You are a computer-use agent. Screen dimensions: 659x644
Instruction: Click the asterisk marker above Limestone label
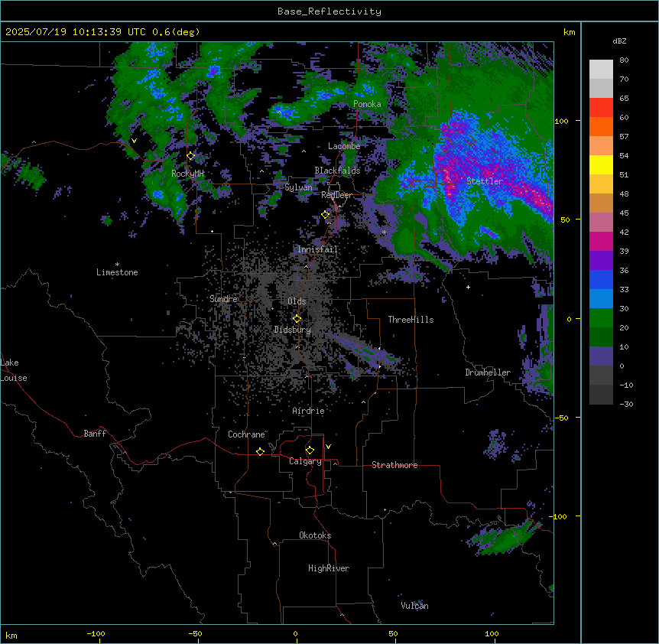pos(117,265)
